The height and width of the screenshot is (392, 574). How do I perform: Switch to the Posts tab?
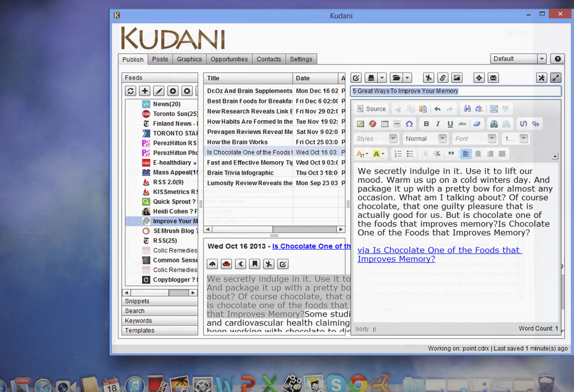[x=160, y=59]
